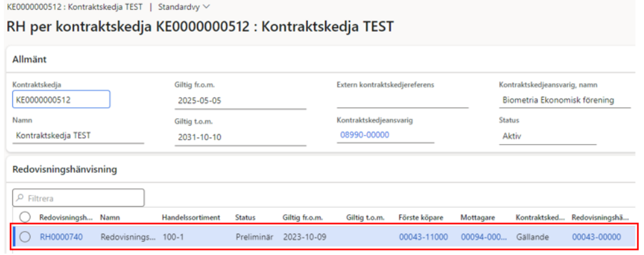Click breadcrumb KE0000000512 : Kontraktskedja TEST
The height and width of the screenshot is (255, 644).
tap(75, 7)
